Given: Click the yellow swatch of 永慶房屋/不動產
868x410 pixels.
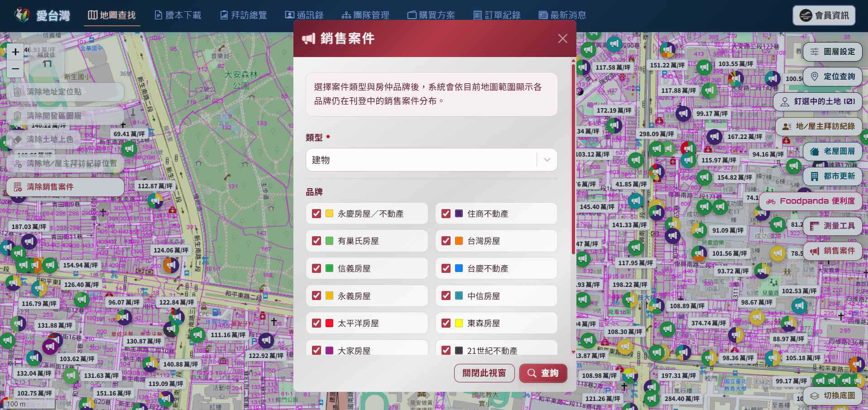Looking at the screenshot, I should pos(330,214).
